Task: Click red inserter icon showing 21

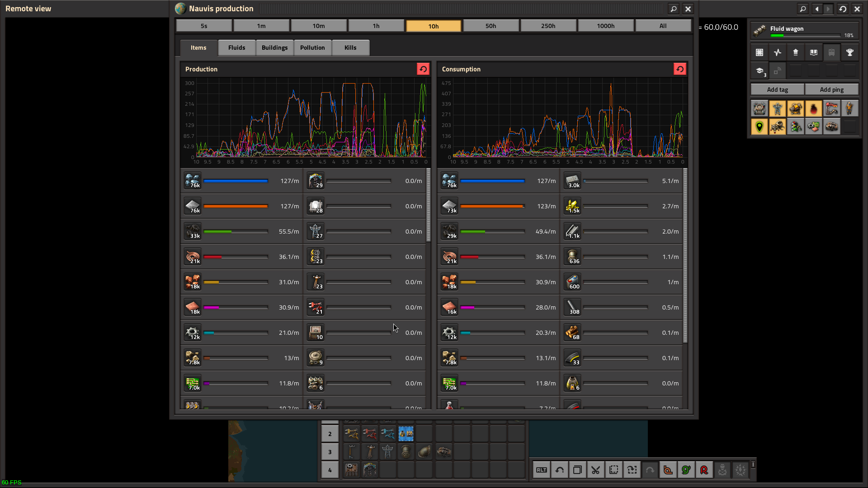Action: (316, 307)
